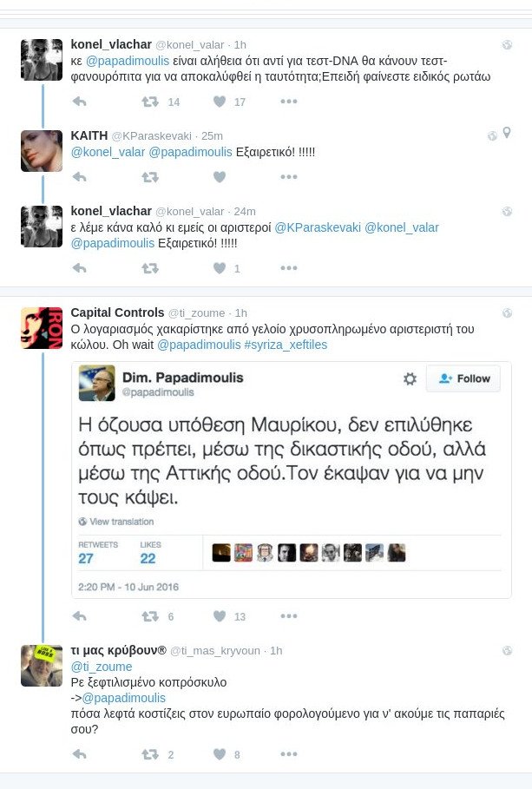Screen dimensions: 532x789
Task: Retweet Capital Controls' tweet
Action: [x=150, y=616]
